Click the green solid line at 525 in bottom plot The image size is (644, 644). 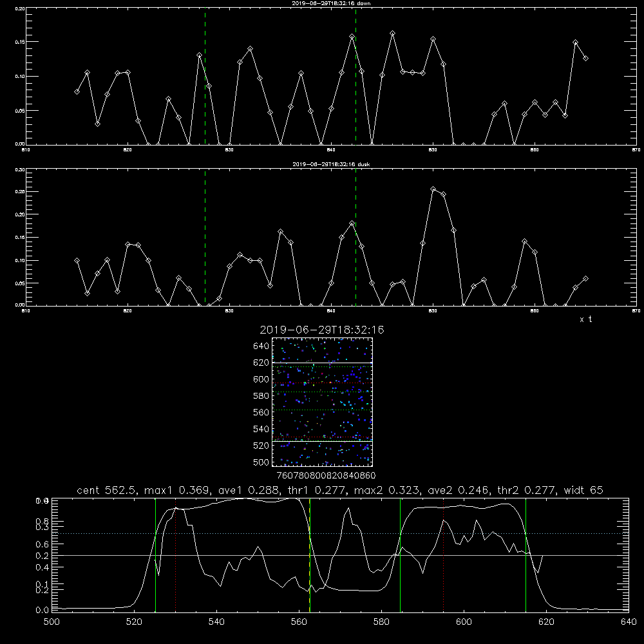(x=155, y=555)
